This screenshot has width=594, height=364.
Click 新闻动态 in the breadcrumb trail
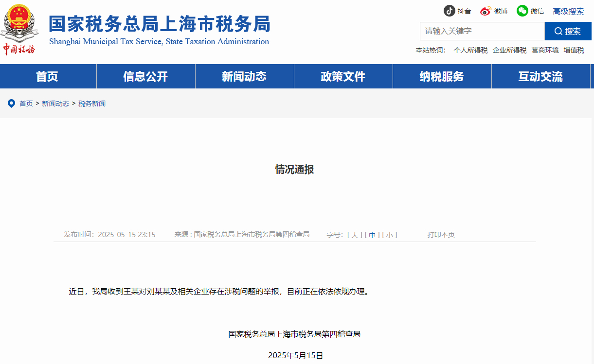55,104
